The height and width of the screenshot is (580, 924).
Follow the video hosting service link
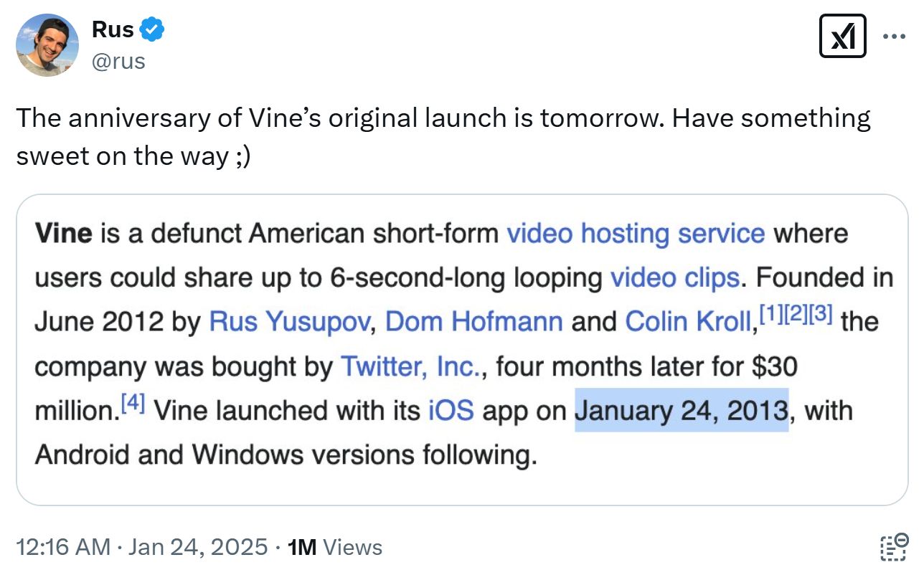pos(636,234)
